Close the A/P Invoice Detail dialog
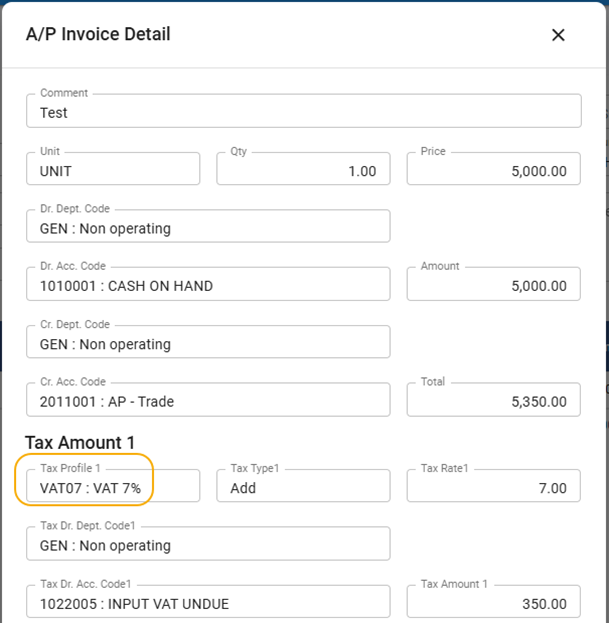Image resolution: width=609 pixels, height=623 pixels. 558,35
